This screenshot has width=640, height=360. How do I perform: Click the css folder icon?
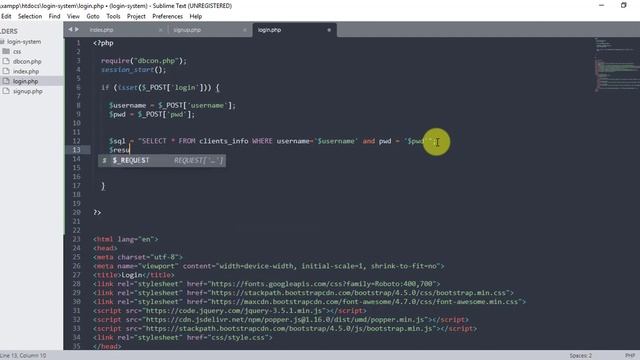(x=6, y=51)
